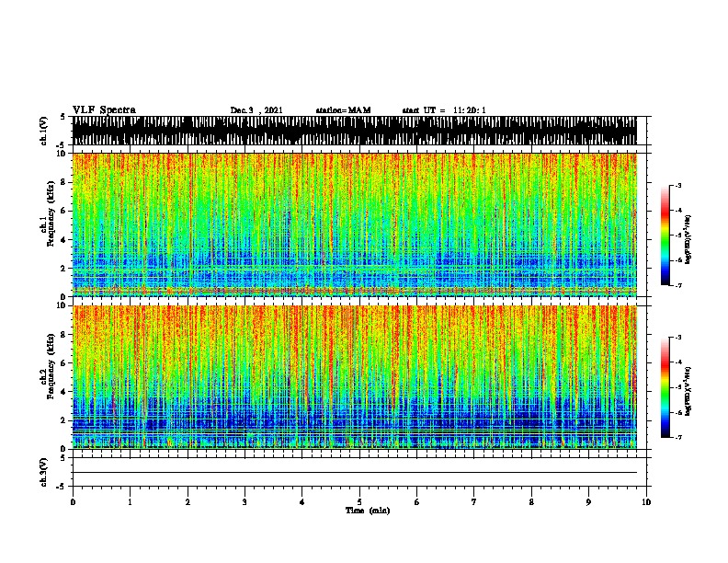The height and width of the screenshot is (563, 728).
Task: Click the "-7" tick on lower color bar
Action: pos(678,437)
